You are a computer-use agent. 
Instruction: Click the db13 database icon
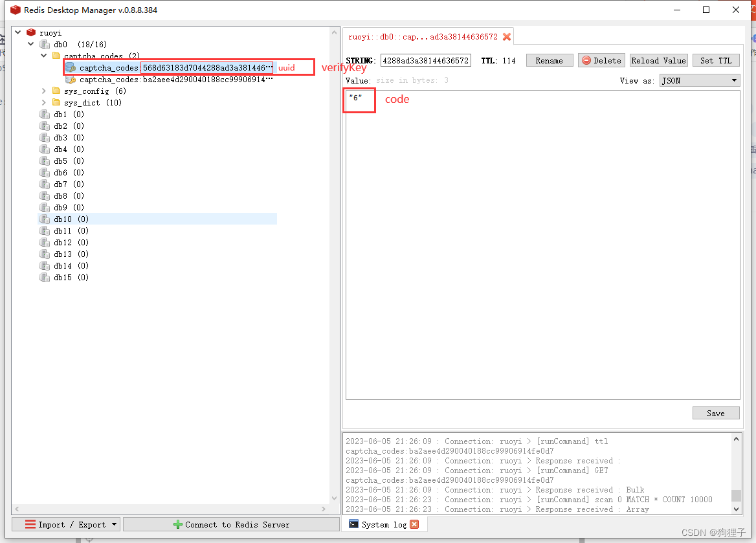pyautogui.click(x=45, y=254)
